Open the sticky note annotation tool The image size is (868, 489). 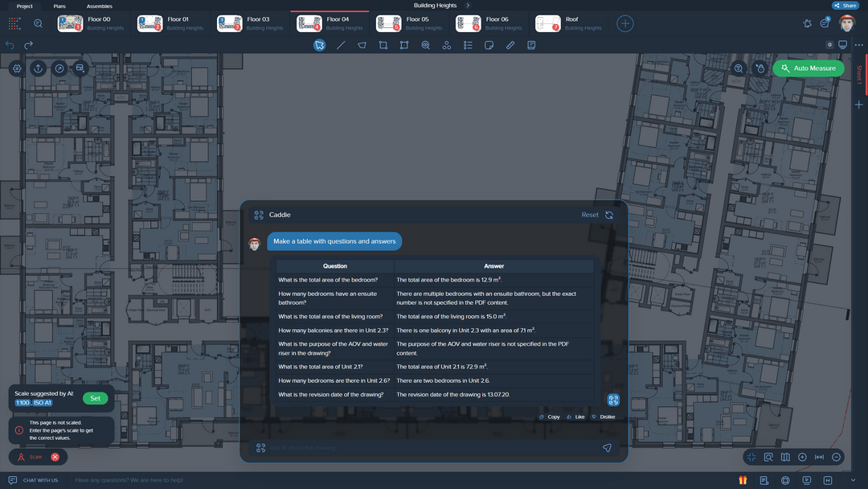[489, 45]
